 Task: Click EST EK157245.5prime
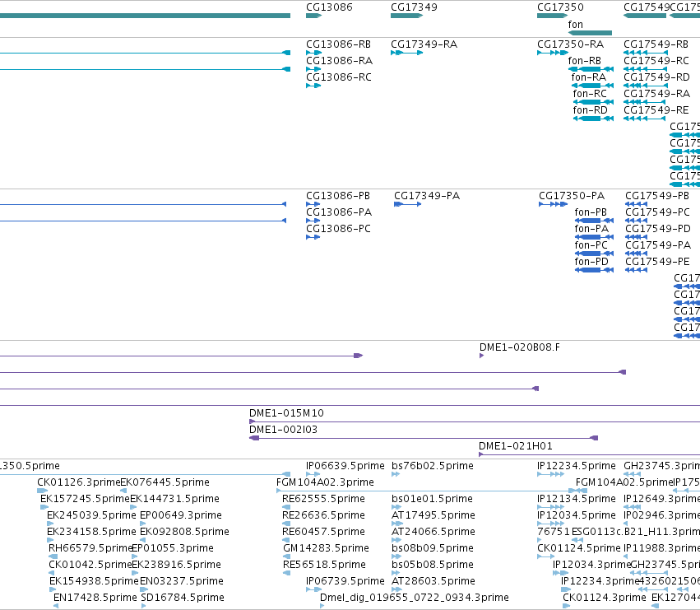point(85,499)
